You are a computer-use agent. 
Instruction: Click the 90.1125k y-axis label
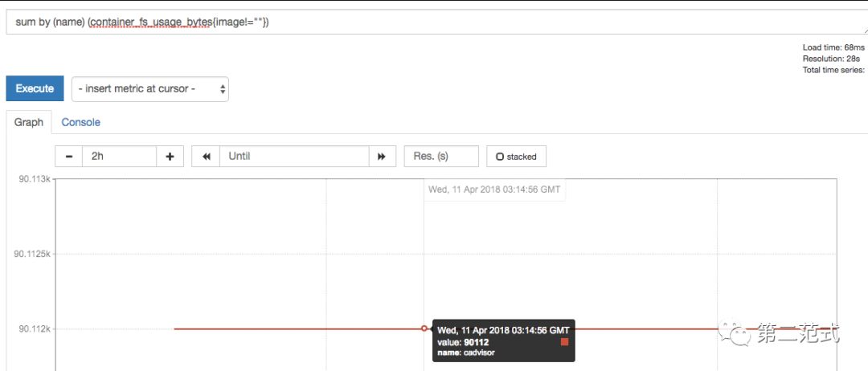(32, 254)
